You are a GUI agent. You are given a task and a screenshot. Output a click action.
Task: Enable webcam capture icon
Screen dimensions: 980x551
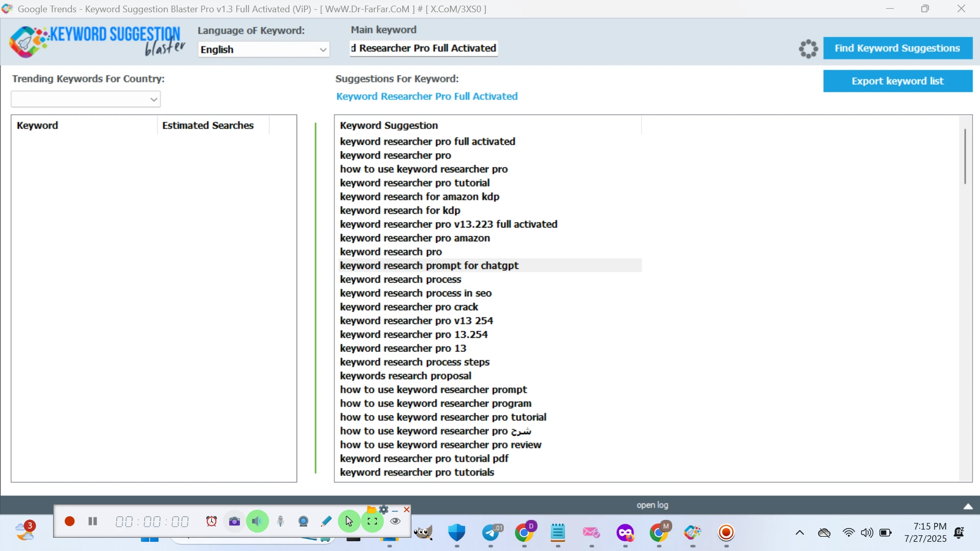point(303,521)
